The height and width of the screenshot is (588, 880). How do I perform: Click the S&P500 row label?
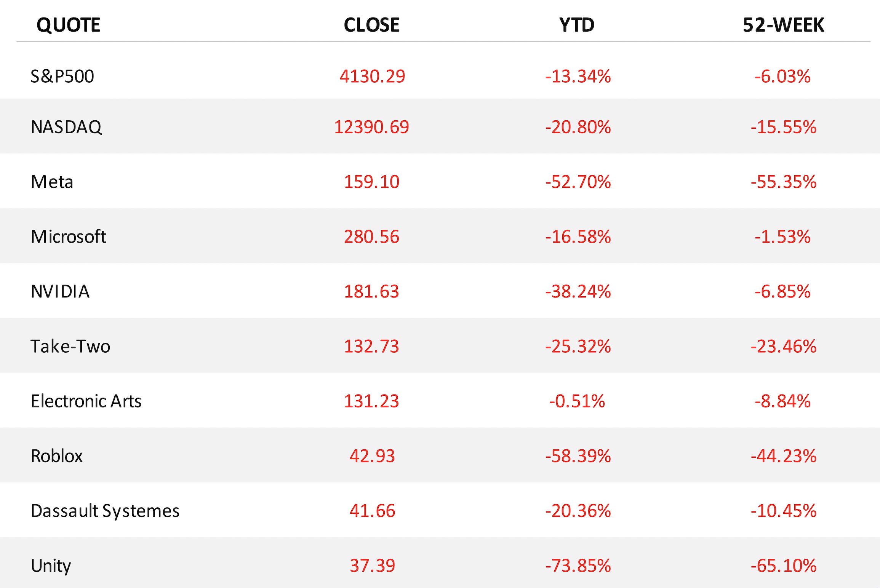(62, 76)
